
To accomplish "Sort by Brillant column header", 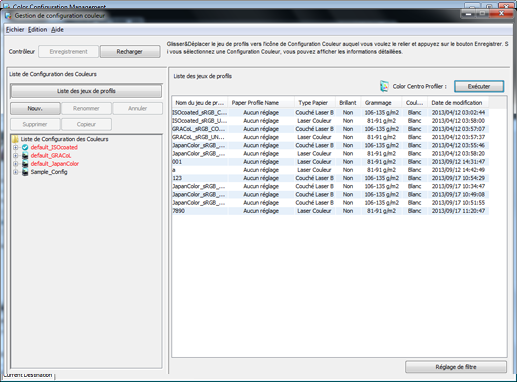I will (348, 103).
